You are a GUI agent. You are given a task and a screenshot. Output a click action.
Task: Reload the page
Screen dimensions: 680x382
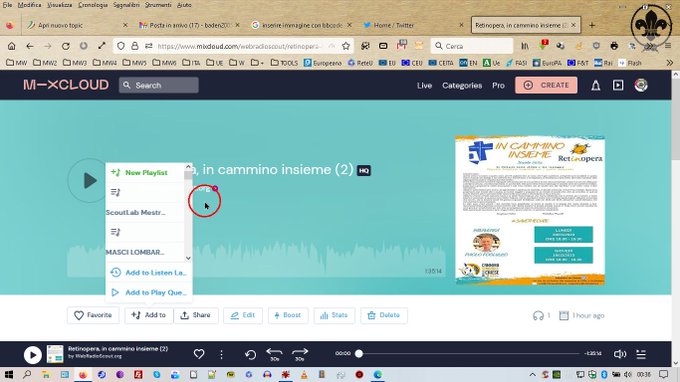65,46
